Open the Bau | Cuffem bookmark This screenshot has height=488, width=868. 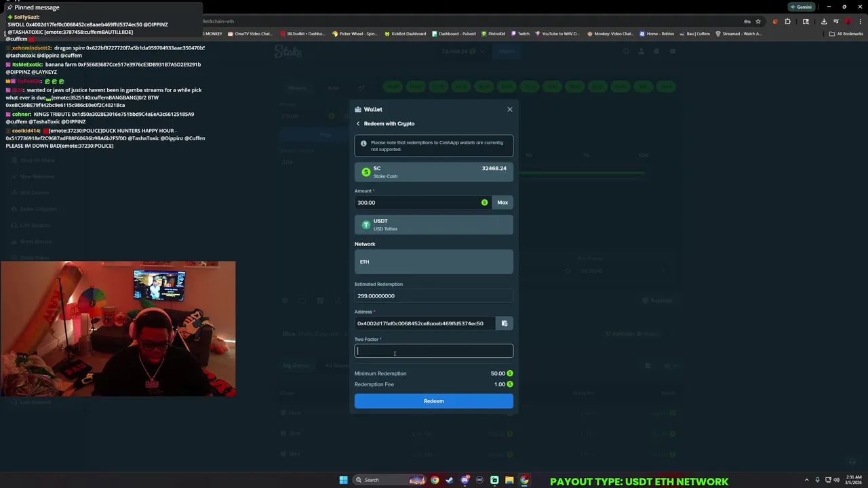click(695, 33)
